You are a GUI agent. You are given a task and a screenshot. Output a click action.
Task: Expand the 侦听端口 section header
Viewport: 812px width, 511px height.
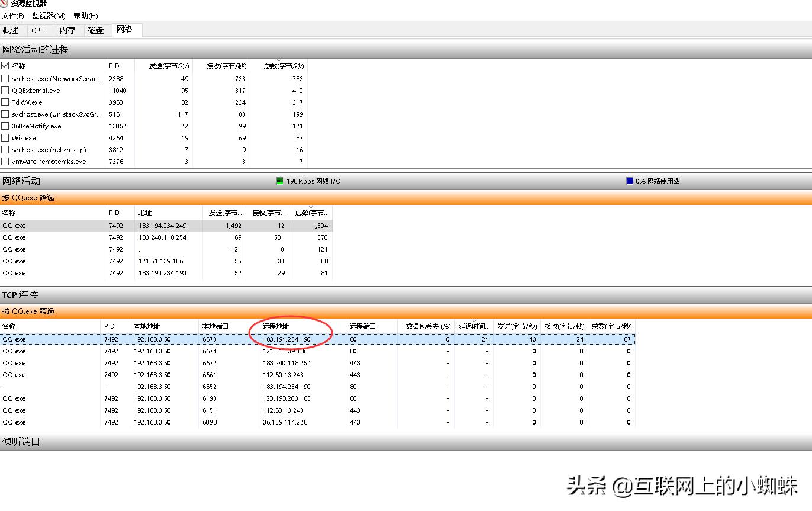406,442
